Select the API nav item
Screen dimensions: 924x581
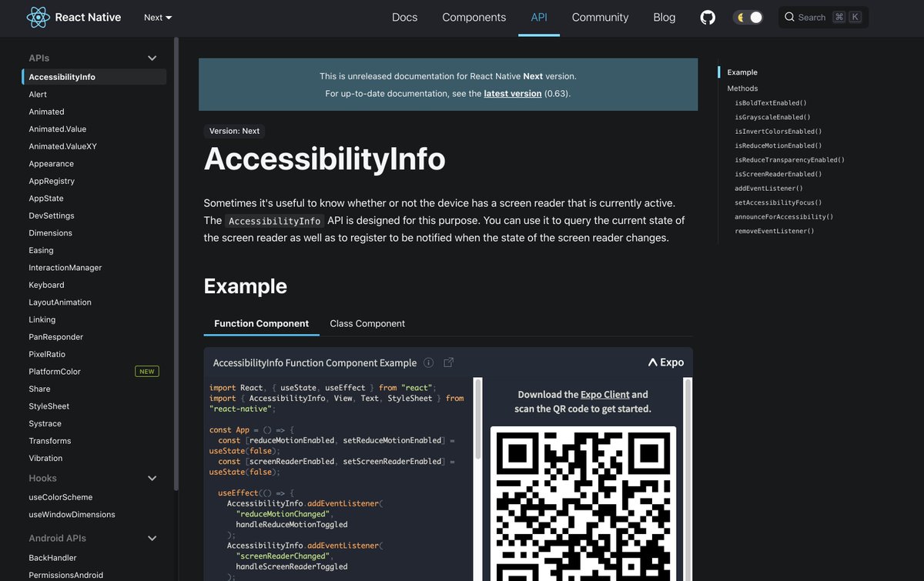(539, 17)
